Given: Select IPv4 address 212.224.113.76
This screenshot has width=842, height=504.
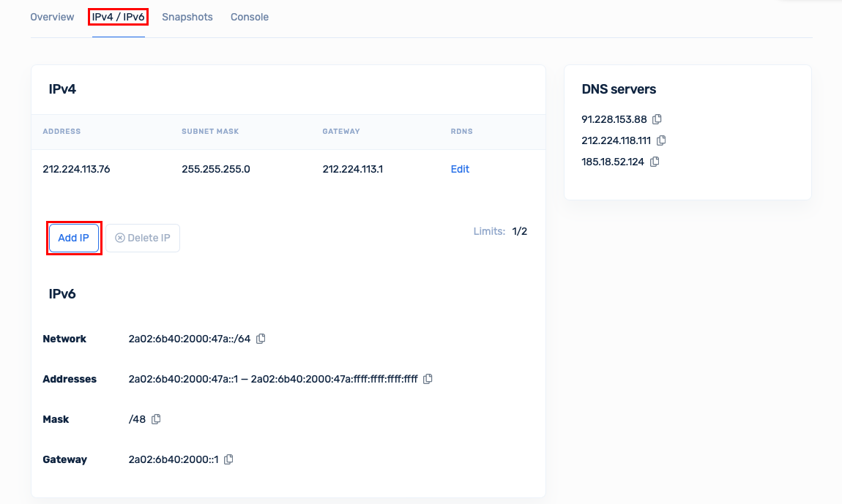Looking at the screenshot, I should (76, 169).
